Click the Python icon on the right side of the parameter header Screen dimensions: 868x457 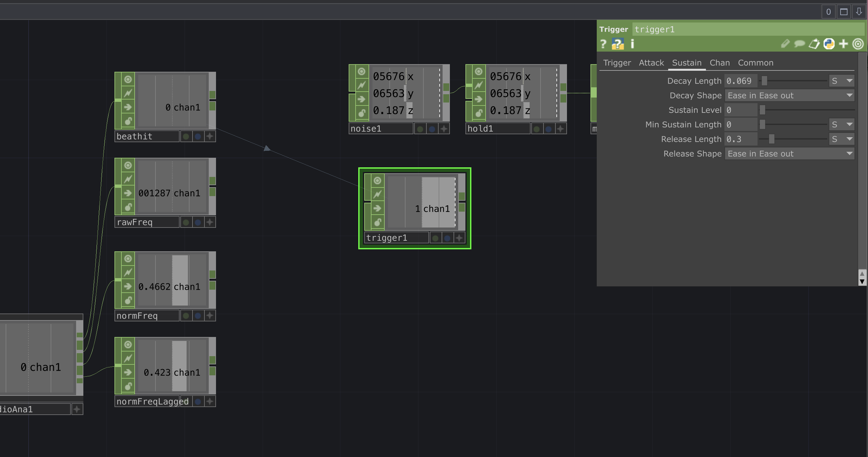coord(829,44)
